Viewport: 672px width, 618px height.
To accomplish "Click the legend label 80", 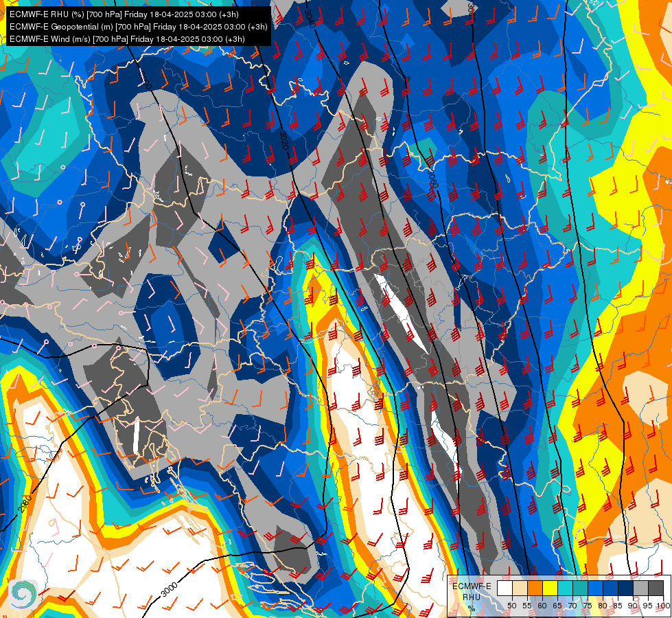I will coord(603,606).
